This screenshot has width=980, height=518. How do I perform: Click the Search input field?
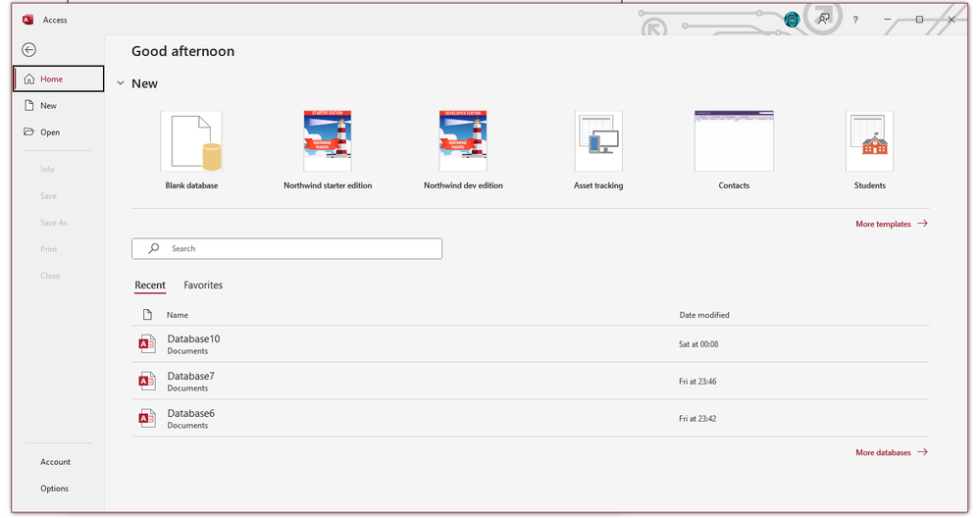(x=286, y=248)
